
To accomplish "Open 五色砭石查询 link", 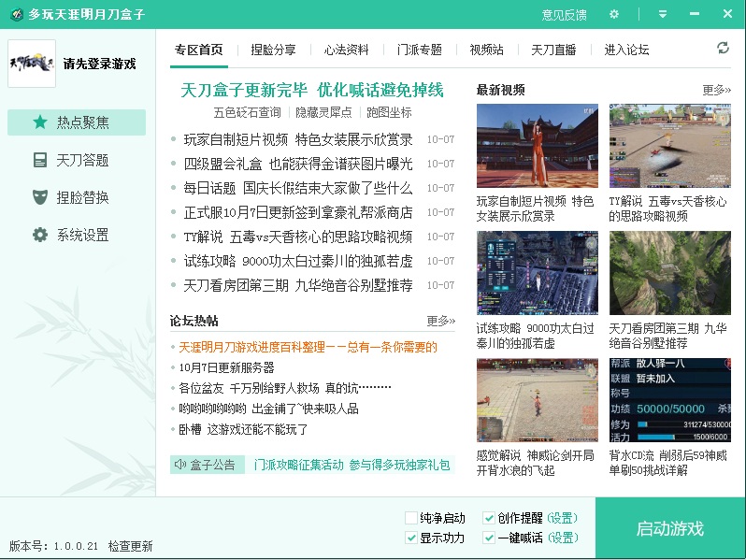I will coord(247,112).
